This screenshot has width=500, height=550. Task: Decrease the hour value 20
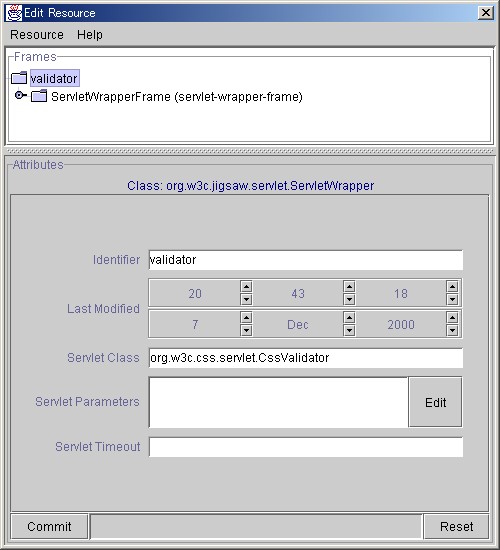tap(246, 299)
